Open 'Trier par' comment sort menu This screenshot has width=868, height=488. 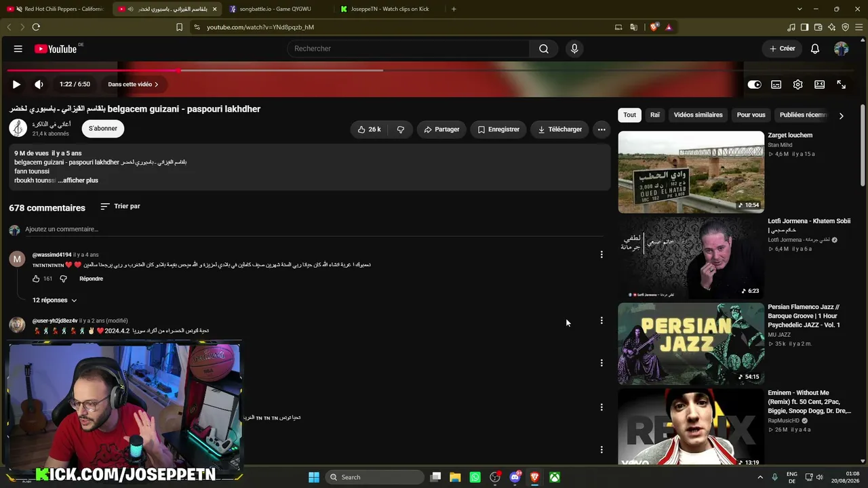pos(120,206)
